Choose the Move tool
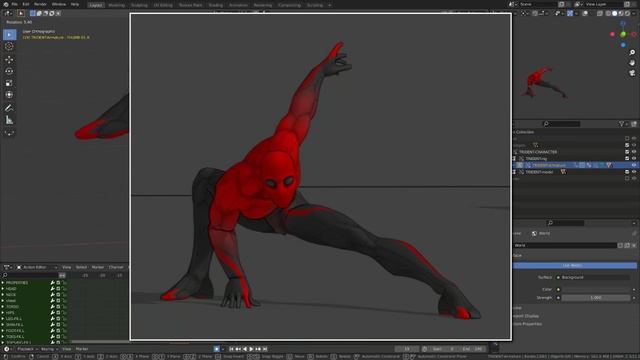This screenshot has width=640, height=360. pyautogui.click(x=9, y=60)
